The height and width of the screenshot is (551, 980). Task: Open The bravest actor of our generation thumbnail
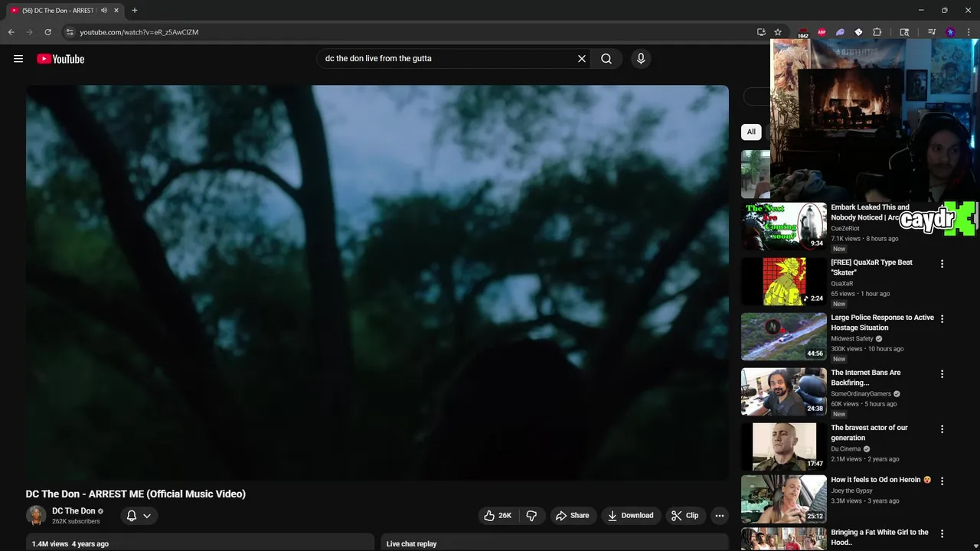[784, 447]
